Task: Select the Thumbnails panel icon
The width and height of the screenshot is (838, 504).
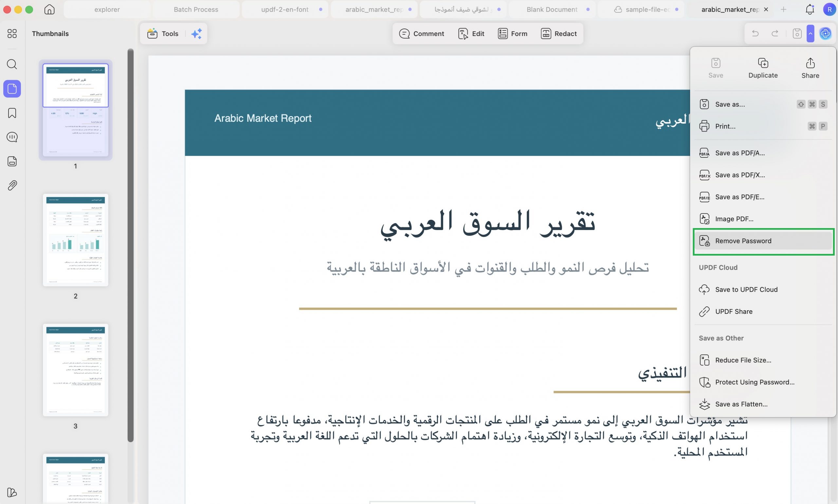Action: coord(12,89)
